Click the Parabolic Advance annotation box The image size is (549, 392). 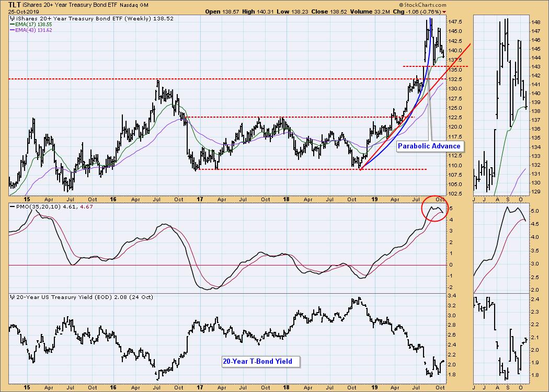(x=430, y=146)
